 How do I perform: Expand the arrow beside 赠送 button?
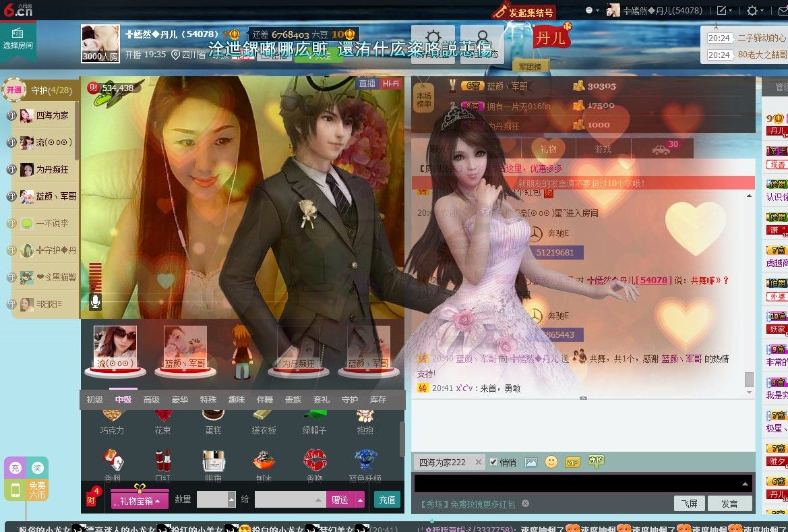click(360, 500)
